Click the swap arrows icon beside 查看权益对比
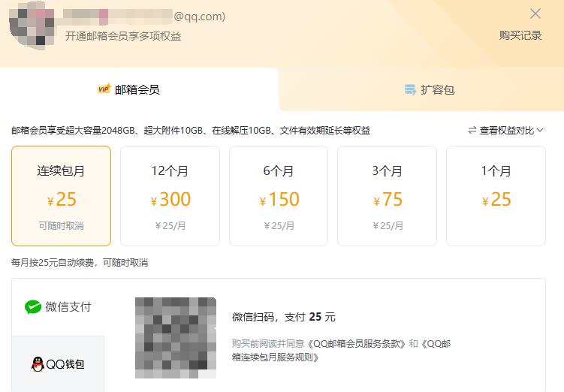The height and width of the screenshot is (392, 564). [472, 131]
